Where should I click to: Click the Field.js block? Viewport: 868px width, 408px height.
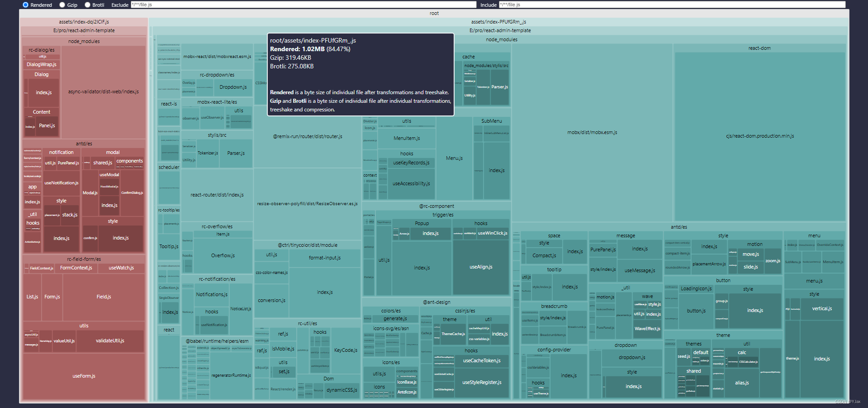[x=104, y=297]
